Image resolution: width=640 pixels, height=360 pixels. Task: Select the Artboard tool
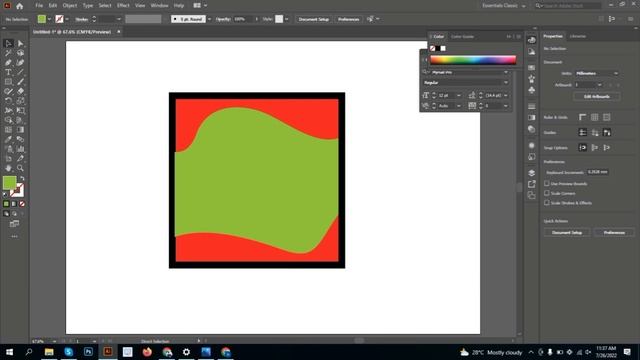(8, 159)
